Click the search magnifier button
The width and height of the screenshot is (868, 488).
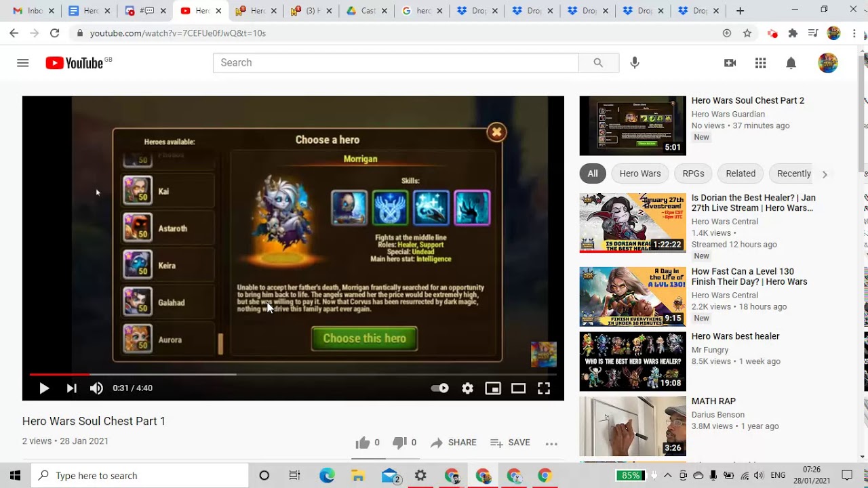[598, 63]
